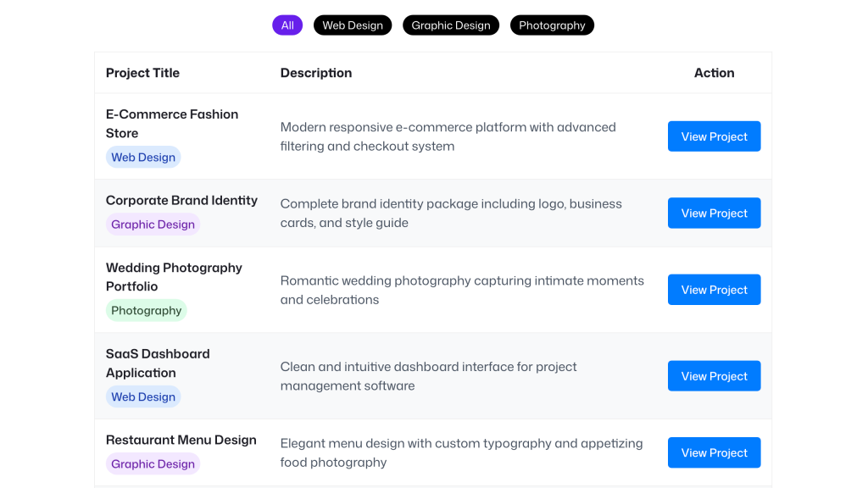Click the Graphic Design tag under Corporate Brand Identity
868x488 pixels.
pyautogui.click(x=153, y=224)
